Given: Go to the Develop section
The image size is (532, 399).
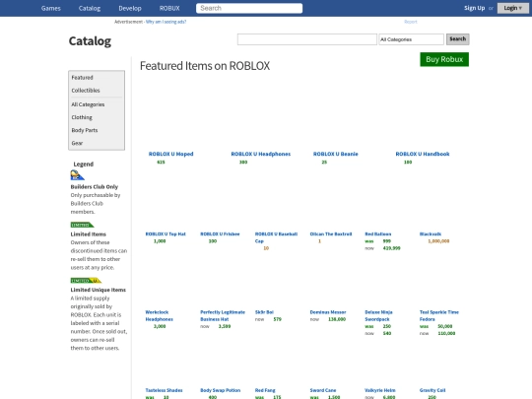Looking at the screenshot, I should [x=130, y=8].
